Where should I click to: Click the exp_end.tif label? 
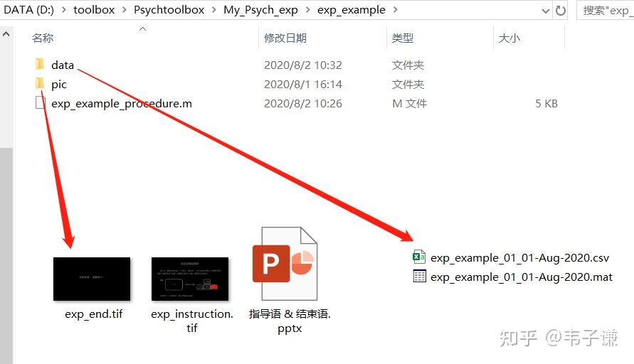point(93,314)
